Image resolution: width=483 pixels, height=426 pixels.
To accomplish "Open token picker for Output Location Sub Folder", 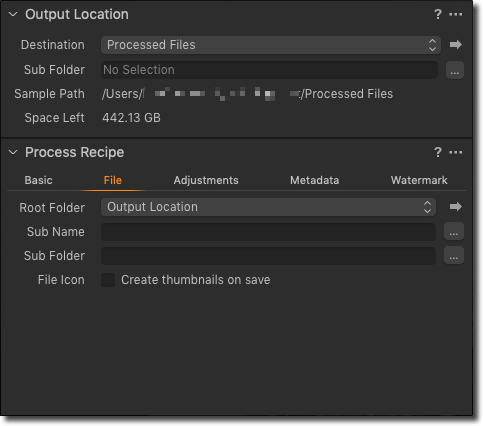I will (455, 70).
